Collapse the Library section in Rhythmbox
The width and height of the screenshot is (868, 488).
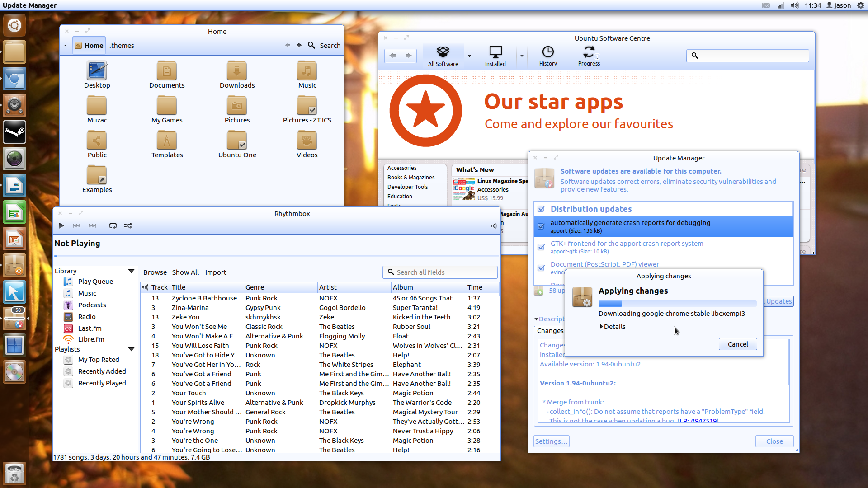(131, 271)
